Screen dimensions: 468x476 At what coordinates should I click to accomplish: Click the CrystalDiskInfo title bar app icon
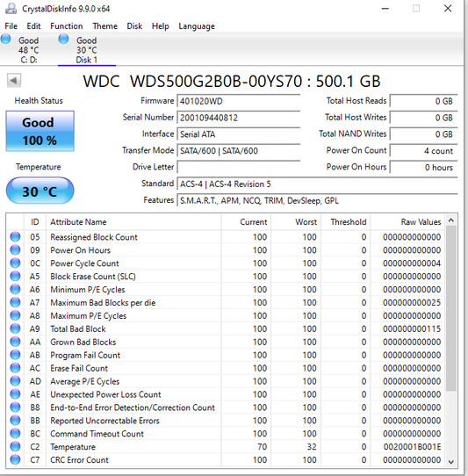pyautogui.click(x=11, y=9)
